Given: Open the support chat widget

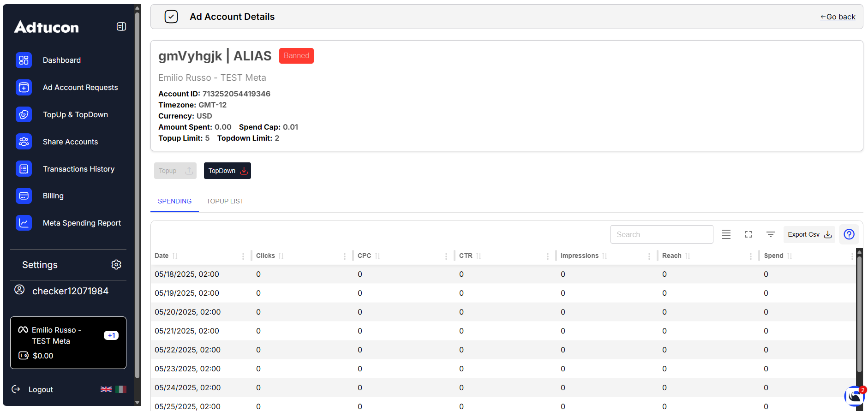Looking at the screenshot, I should [x=855, y=396].
